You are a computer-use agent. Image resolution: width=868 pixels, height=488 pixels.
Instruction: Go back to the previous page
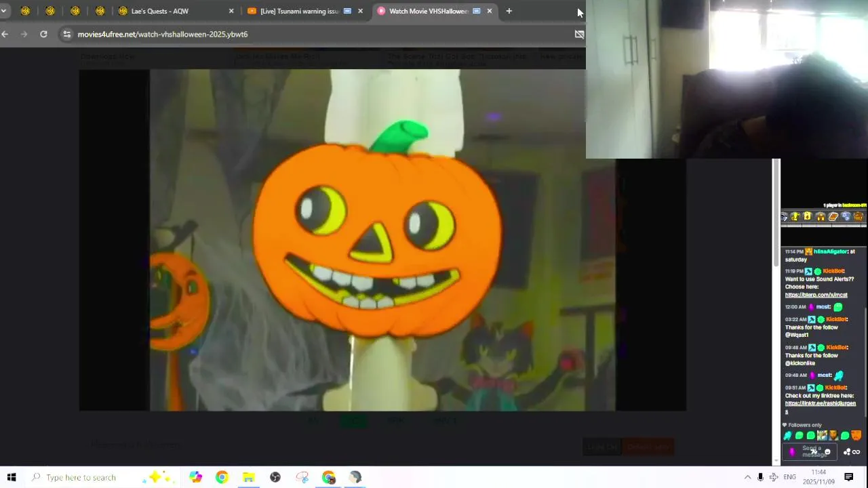(5, 34)
